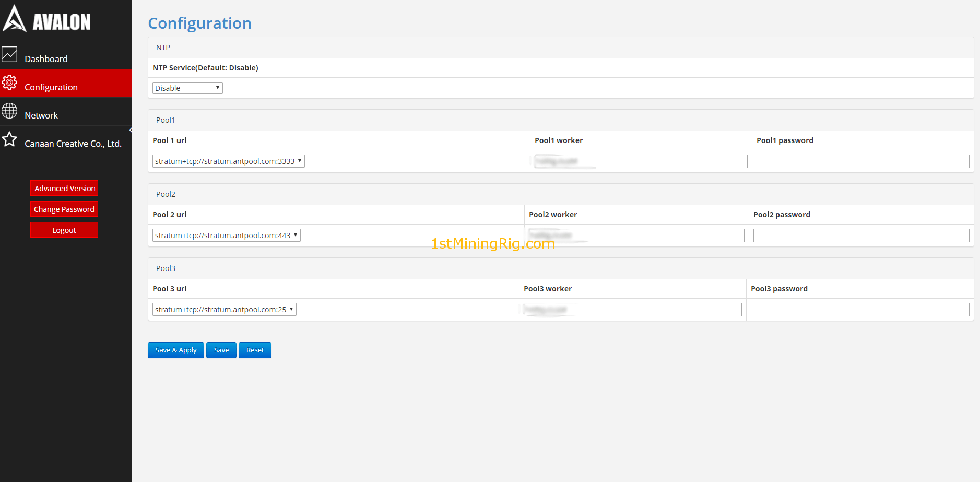Screen dimensions: 980x482
Task: Open the Network menu item
Action: tap(66, 112)
